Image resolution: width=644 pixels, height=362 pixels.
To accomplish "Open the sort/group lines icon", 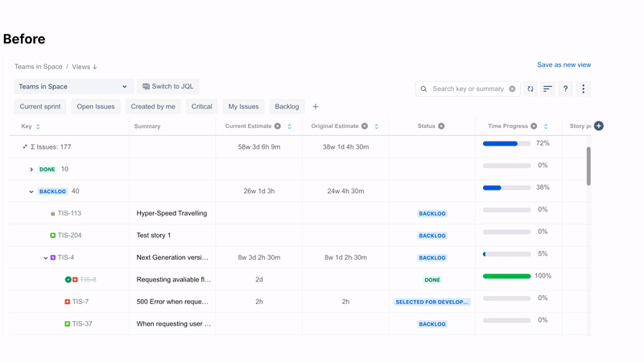I will click(547, 88).
